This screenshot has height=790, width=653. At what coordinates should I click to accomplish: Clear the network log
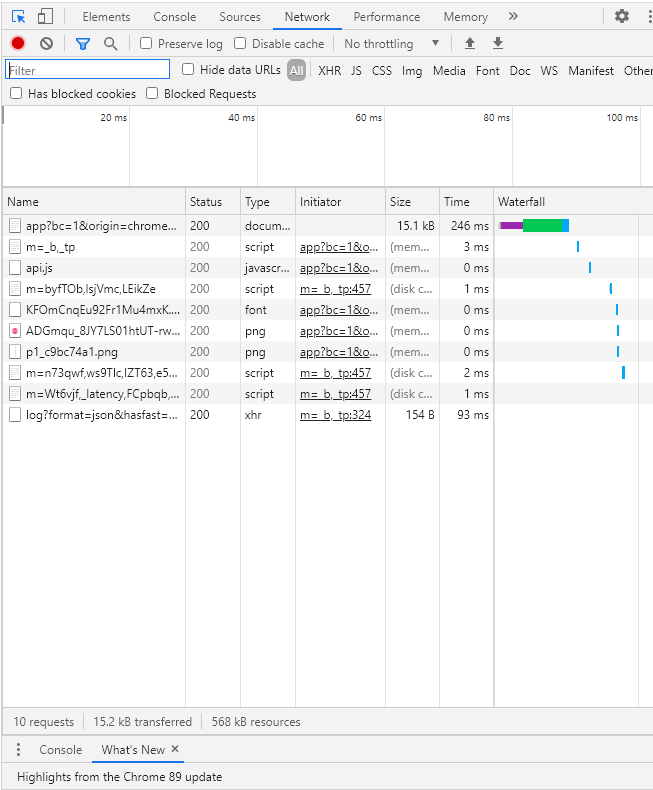(x=46, y=44)
